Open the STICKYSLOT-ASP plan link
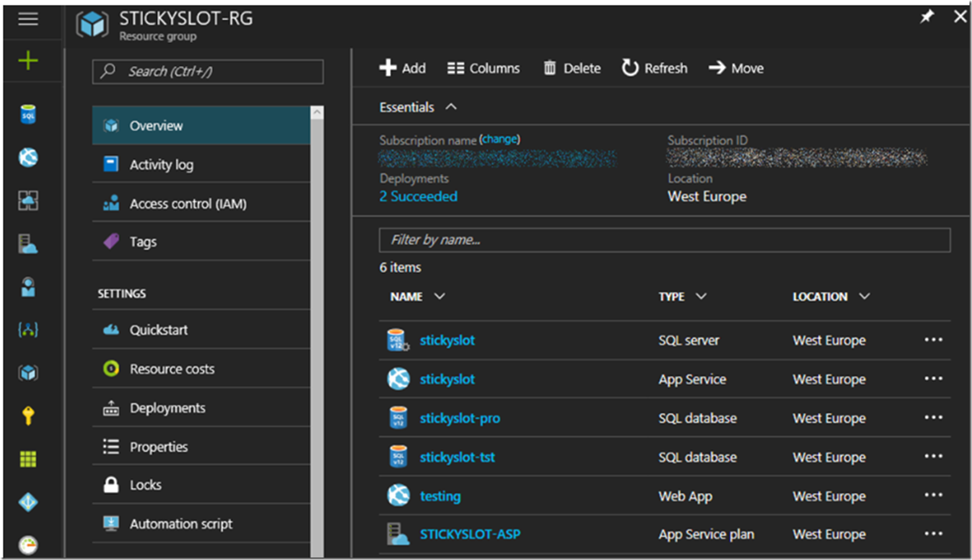Screen dimensions: 972x560 click(470, 534)
